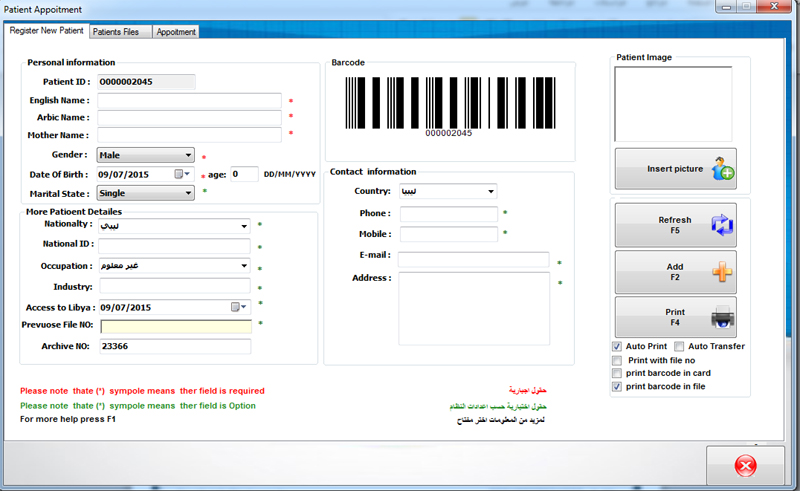
Task: Switch to the Patients Files tab
Action: pyautogui.click(x=119, y=32)
